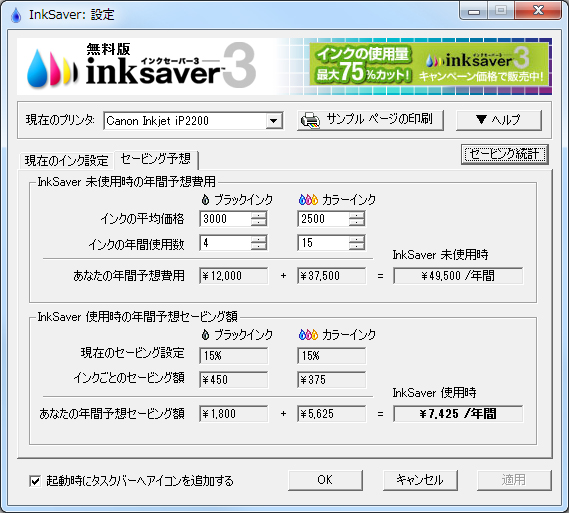Click the printer icon on sample page button
Screen dimensions: 569x513
click(311, 120)
